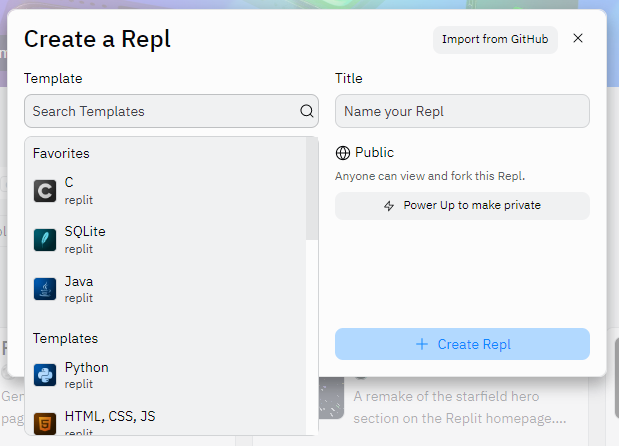Click the C language template icon

coord(45,191)
